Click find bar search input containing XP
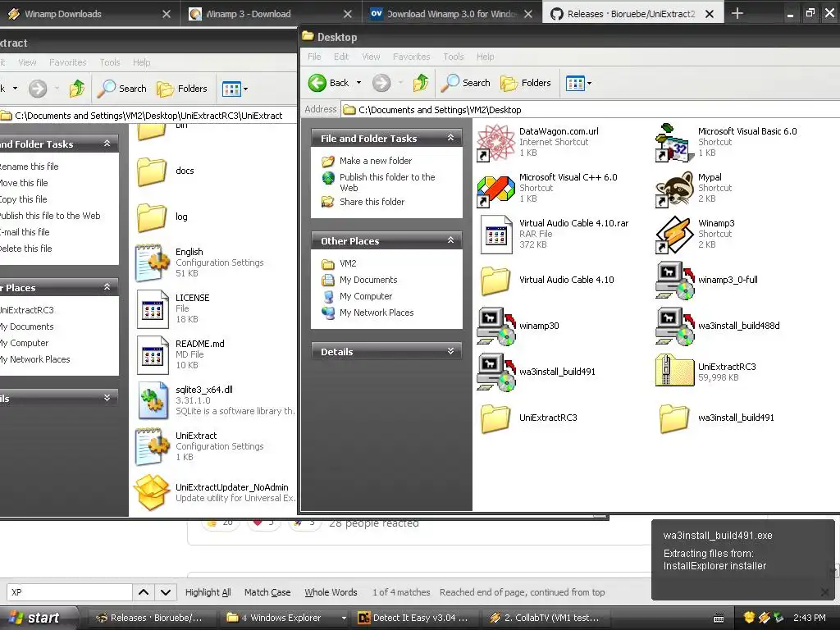 click(70, 592)
